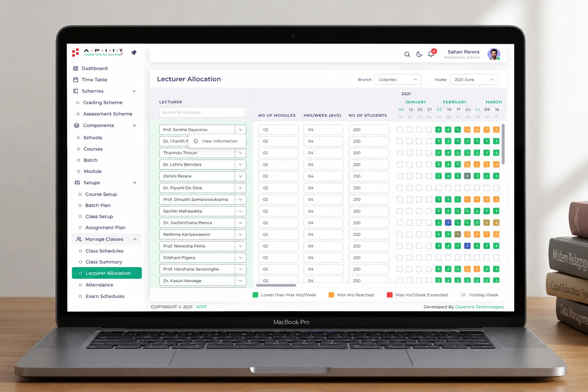Image resolution: width=588 pixels, height=392 pixels.
Task: Expand Dr. Lahiru Bandara lecturer dropdown
Action: 240,165
